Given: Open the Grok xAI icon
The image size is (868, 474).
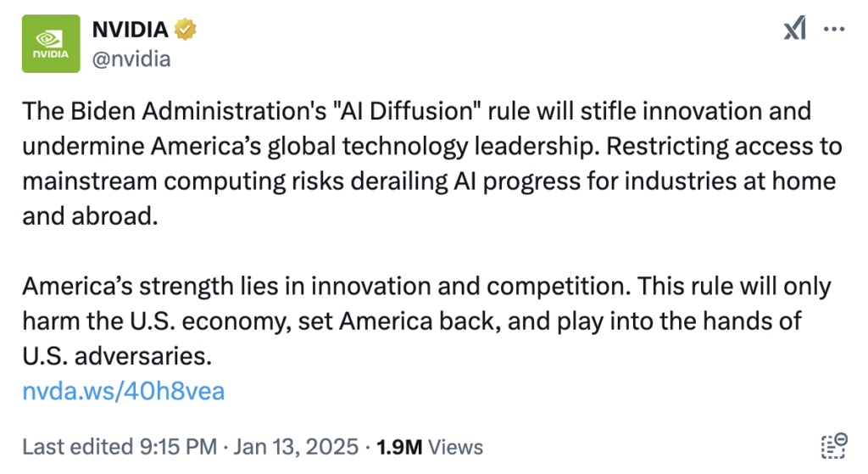Looking at the screenshot, I should click(794, 29).
